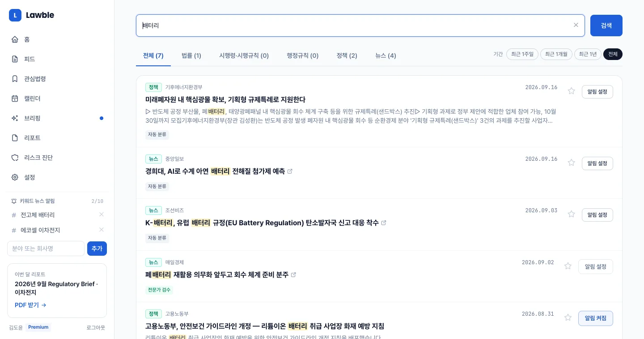Select the 법률 (1) tab
This screenshot has width=644, height=339.
(191, 56)
